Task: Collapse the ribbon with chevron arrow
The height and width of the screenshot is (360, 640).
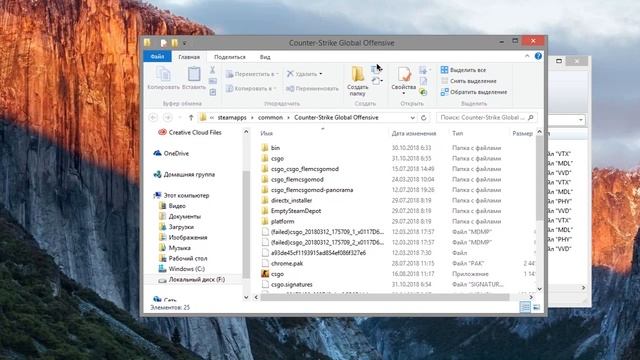Action: [527, 56]
